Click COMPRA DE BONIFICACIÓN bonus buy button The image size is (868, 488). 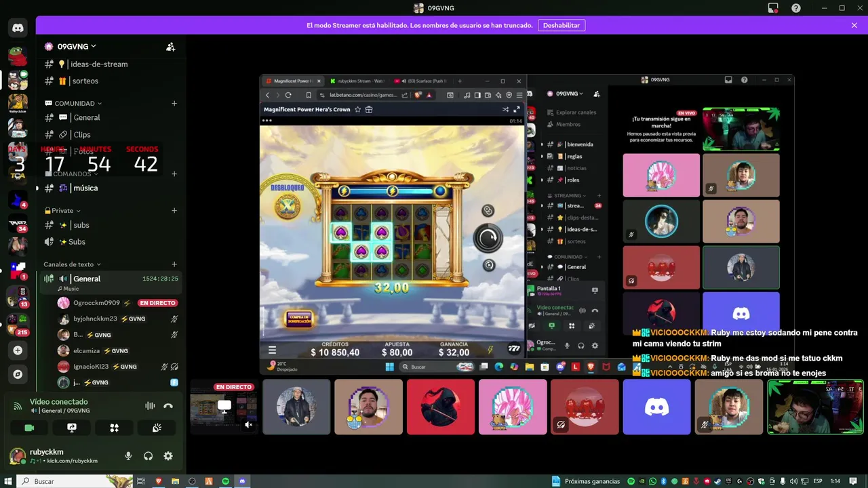tap(298, 319)
